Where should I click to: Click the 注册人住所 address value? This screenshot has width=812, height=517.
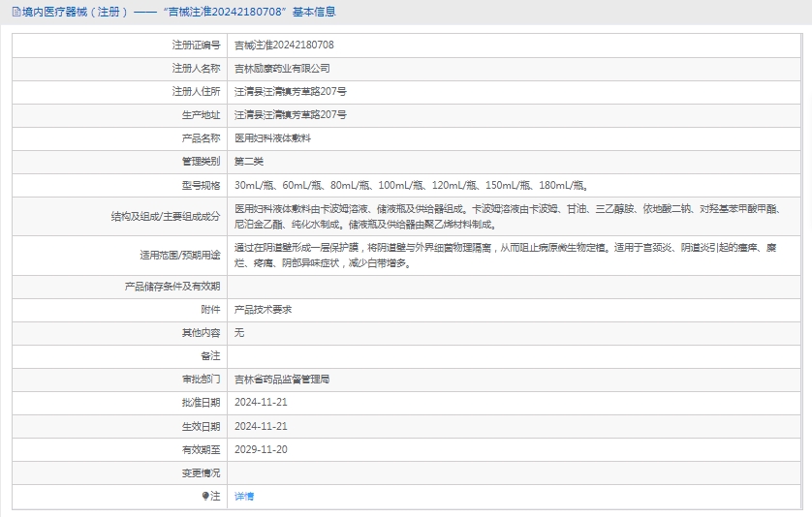coord(291,92)
